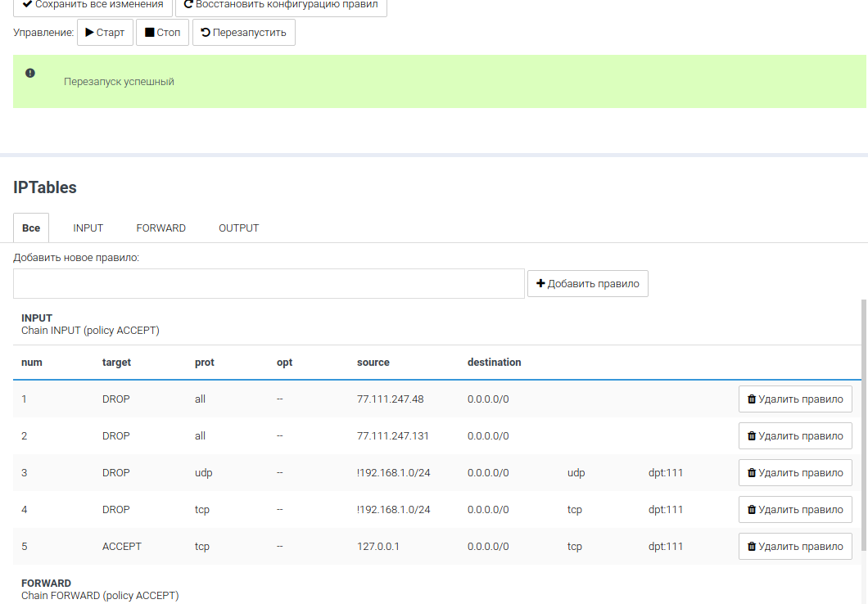Image resolution: width=868 pixels, height=604 pixels.
Task: Delete rule 2 for 77.111.247.131
Action: [794, 436]
